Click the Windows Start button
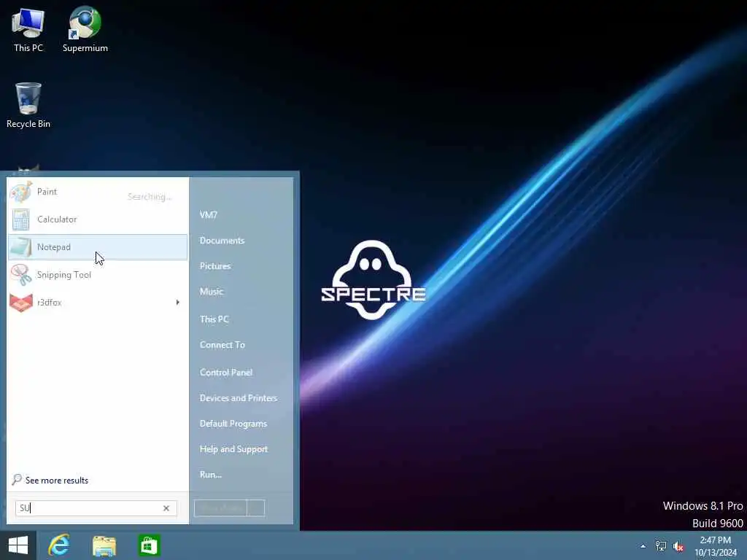Image resolution: width=747 pixels, height=560 pixels. (18, 545)
